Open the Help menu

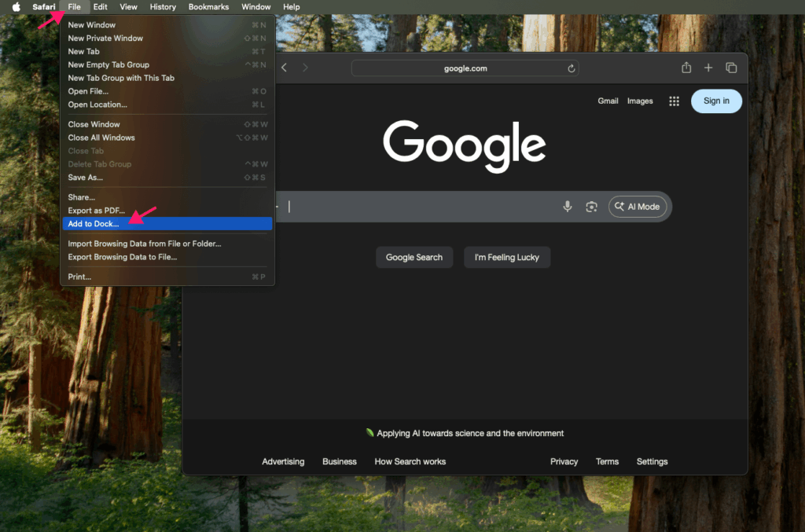point(291,6)
